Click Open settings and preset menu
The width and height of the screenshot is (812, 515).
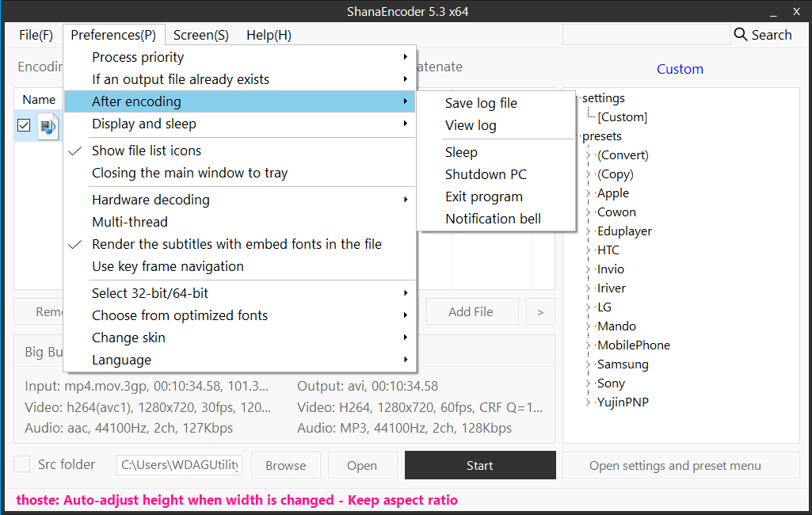tap(675, 465)
